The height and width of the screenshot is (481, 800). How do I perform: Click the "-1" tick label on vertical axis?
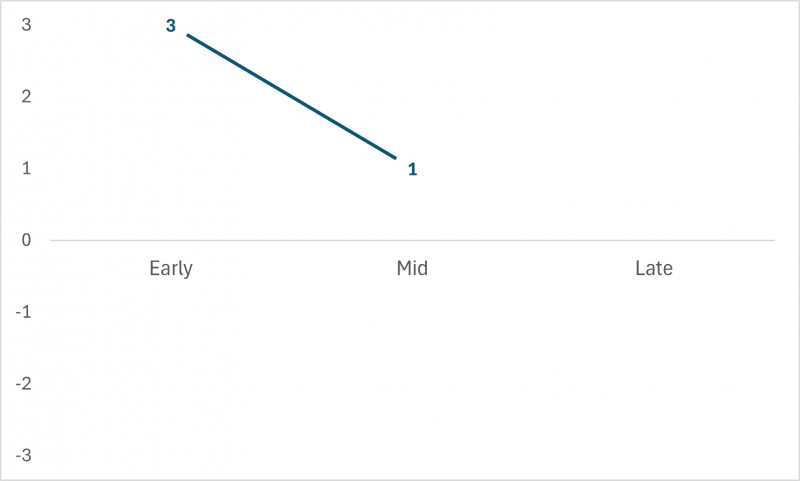24,312
